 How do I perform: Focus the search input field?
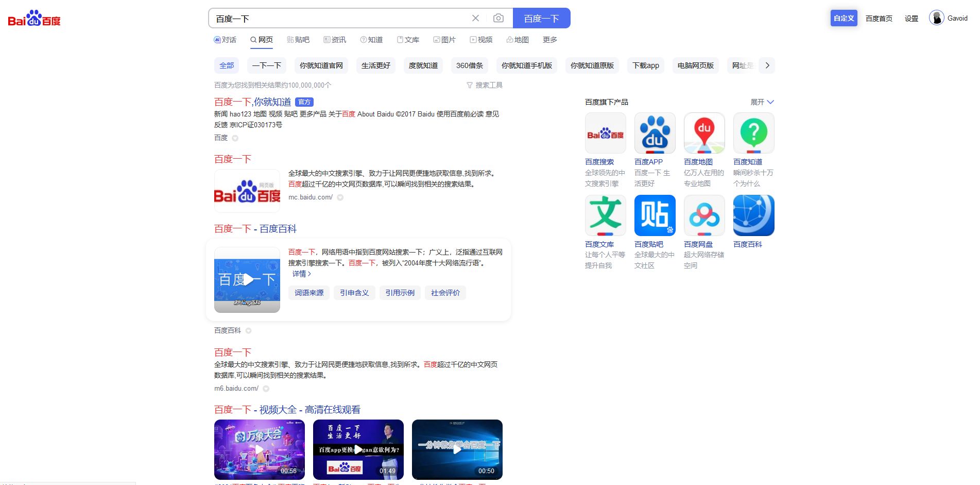(x=340, y=18)
